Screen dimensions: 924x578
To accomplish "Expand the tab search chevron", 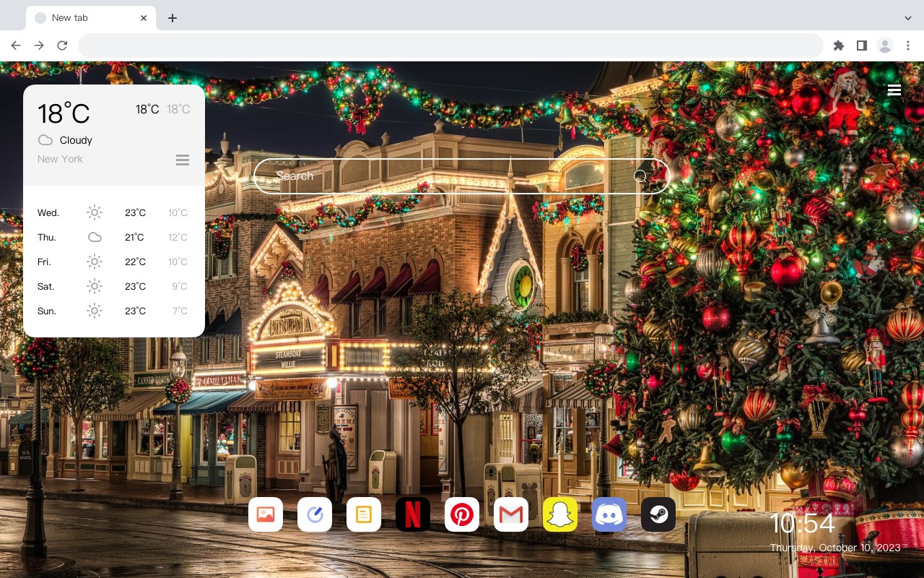I will pos(908,18).
